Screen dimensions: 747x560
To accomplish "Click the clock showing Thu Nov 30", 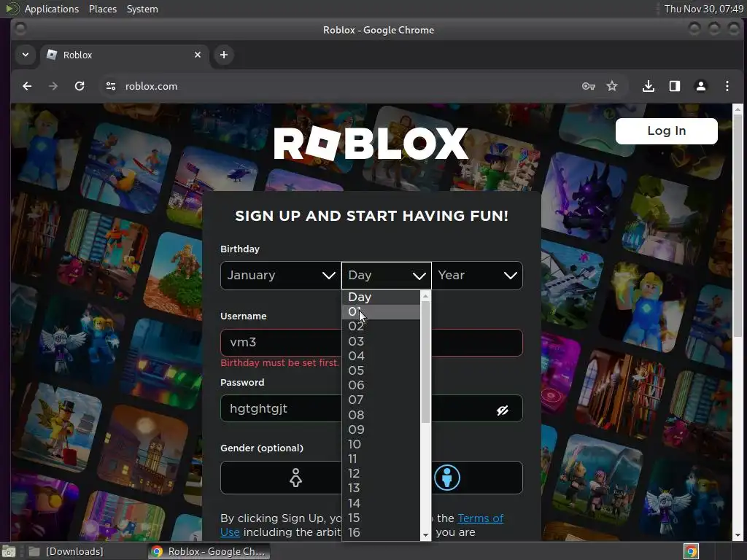I will click(704, 9).
